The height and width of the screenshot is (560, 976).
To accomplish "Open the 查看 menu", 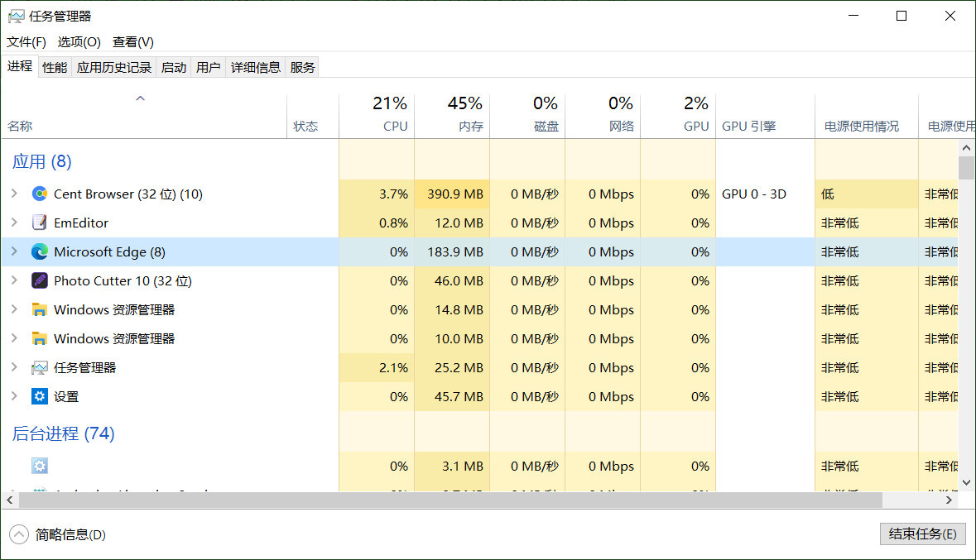I will tap(132, 41).
